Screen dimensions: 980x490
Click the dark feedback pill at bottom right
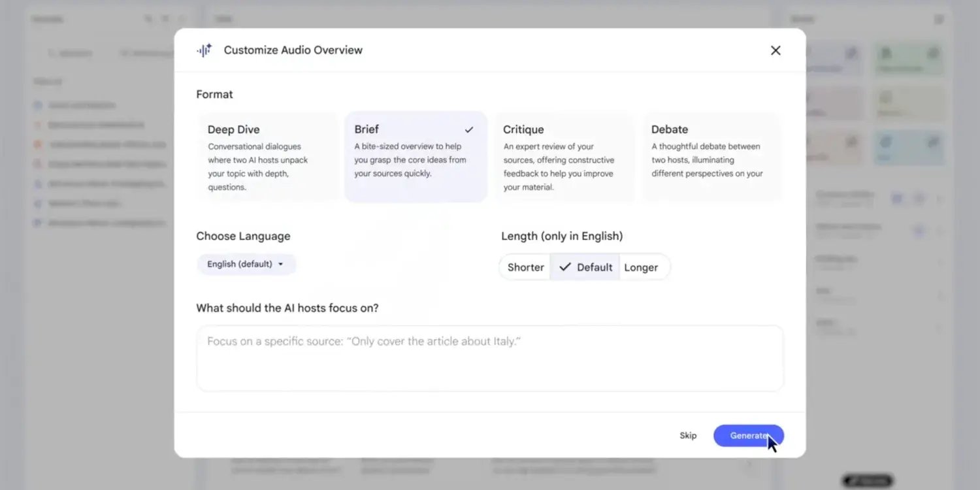point(867,481)
